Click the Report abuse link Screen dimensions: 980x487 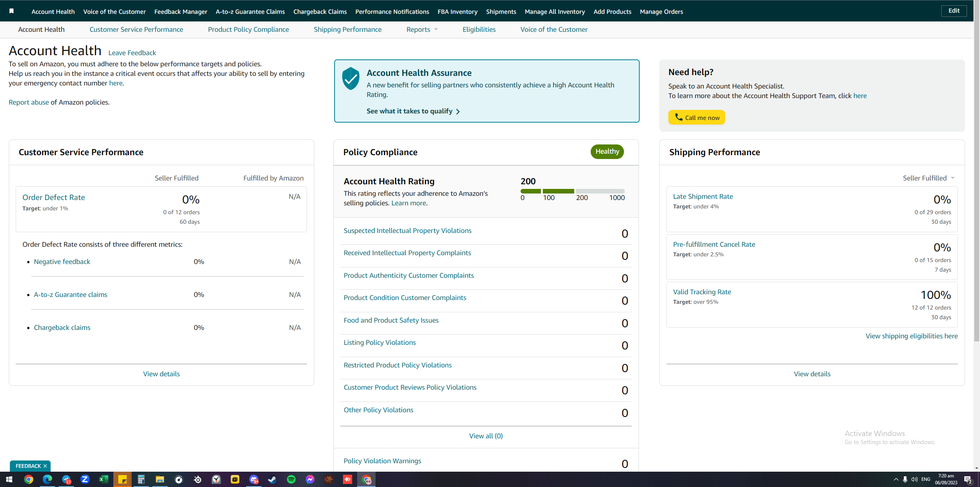point(29,102)
